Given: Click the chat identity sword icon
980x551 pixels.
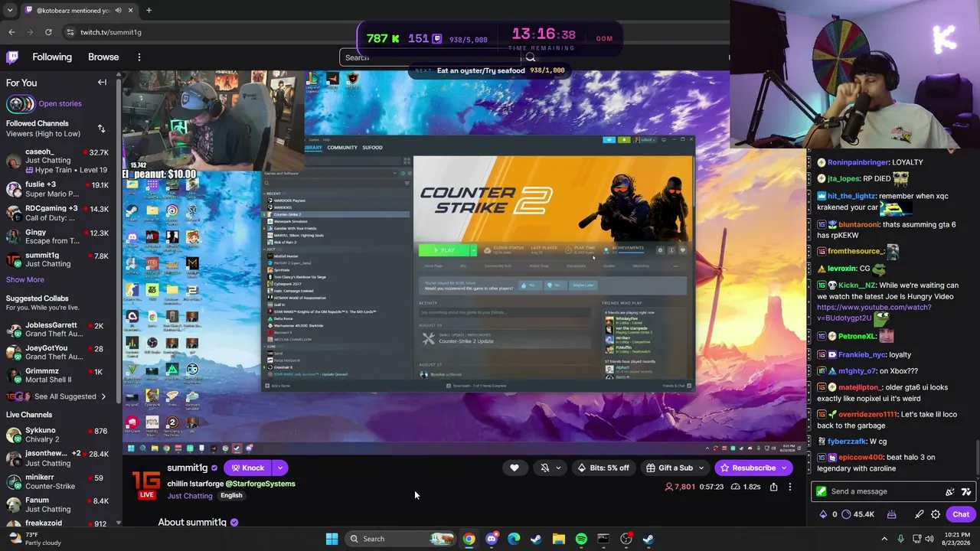Looking at the screenshot, I should click(920, 514).
